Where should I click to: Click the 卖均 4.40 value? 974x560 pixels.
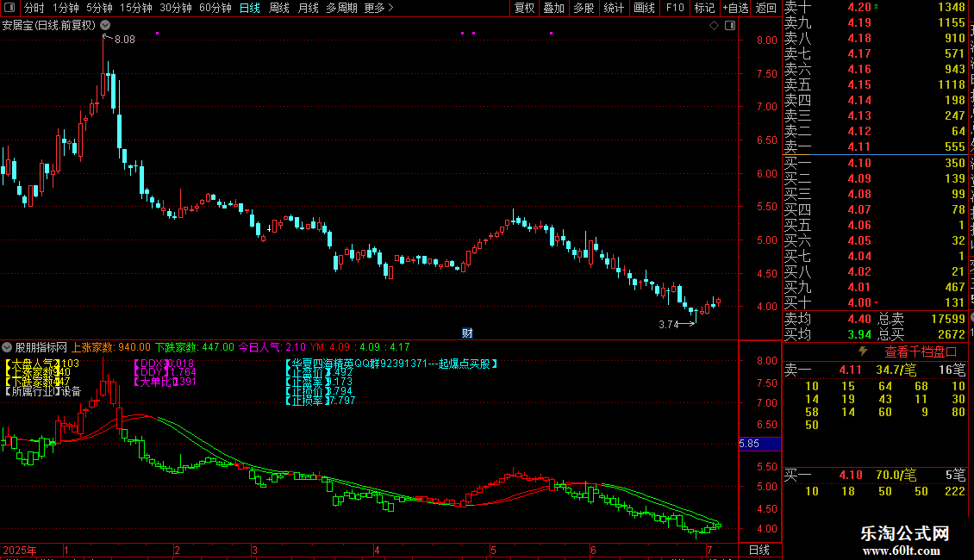pyautogui.click(x=859, y=319)
